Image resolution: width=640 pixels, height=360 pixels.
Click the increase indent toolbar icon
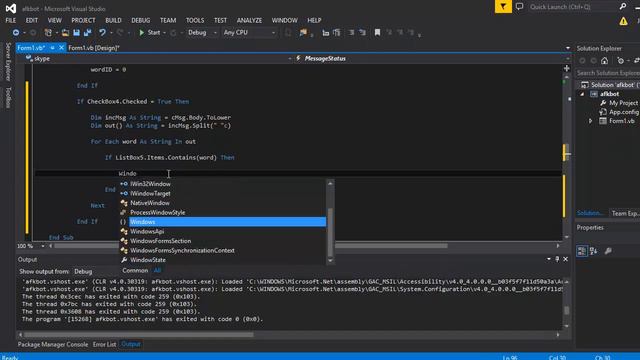336,32
